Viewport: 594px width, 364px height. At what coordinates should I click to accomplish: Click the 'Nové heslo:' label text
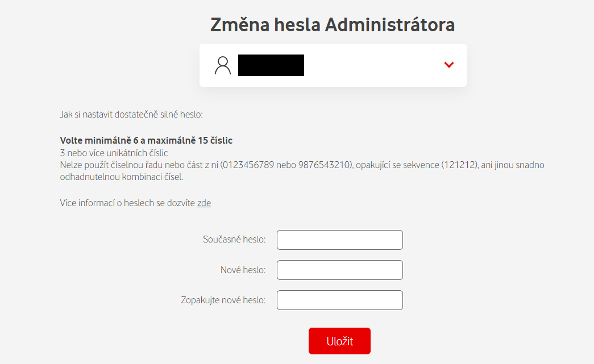click(x=243, y=270)
